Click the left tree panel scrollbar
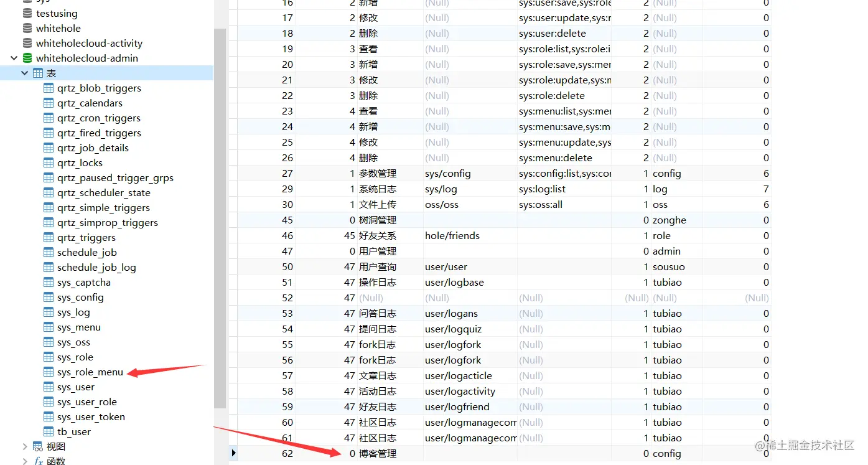 coord(220,218)
